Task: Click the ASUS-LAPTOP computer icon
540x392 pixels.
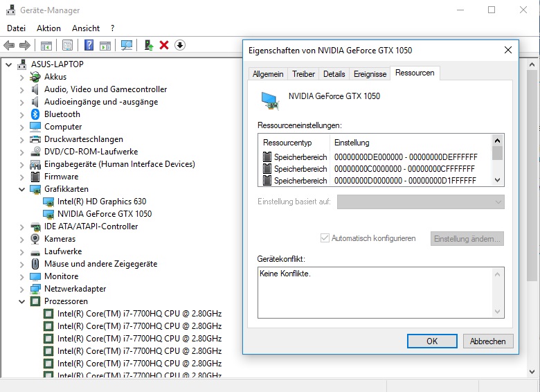Action: 22,64
